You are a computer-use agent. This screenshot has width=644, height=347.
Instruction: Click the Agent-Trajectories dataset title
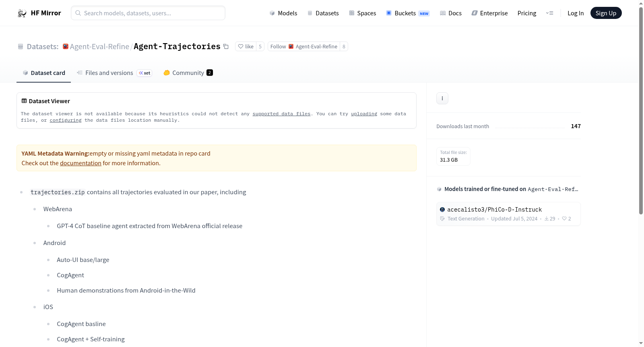pos(177,47)
